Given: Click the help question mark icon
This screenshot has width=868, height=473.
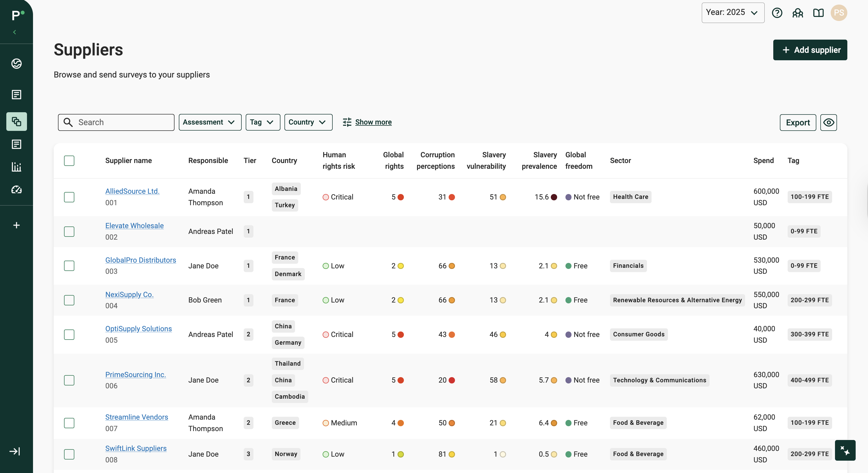Looking at the screenshot, I should coord(777,13).
